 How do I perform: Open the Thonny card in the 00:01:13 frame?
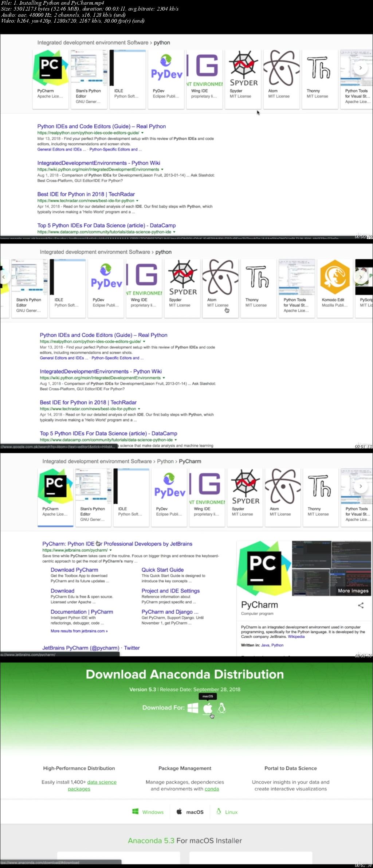(259, 288)
